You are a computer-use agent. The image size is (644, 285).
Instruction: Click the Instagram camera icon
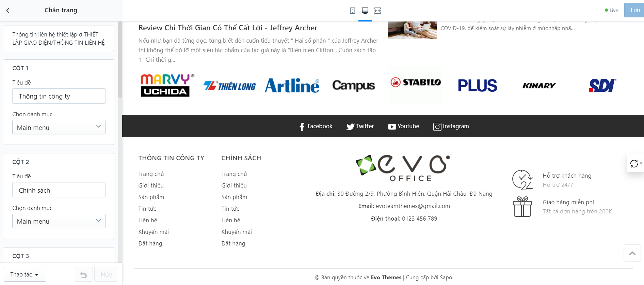click(x=437, y=126)
